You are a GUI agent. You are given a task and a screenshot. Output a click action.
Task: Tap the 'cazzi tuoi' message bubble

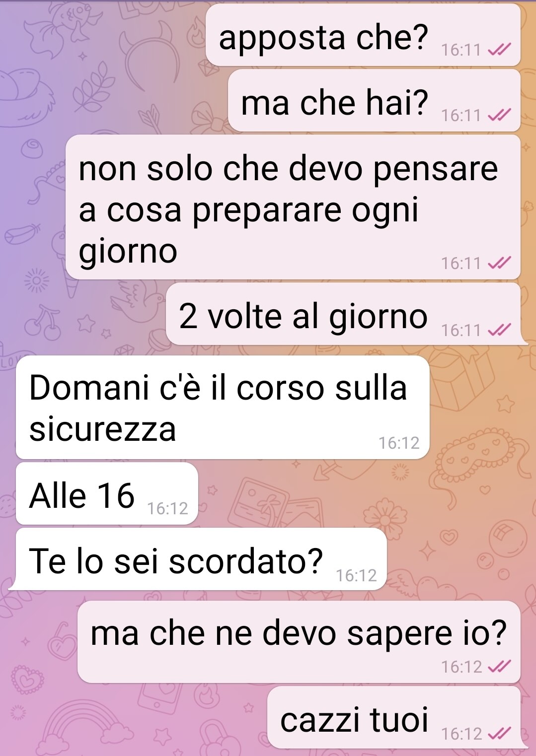click(394, 717)
